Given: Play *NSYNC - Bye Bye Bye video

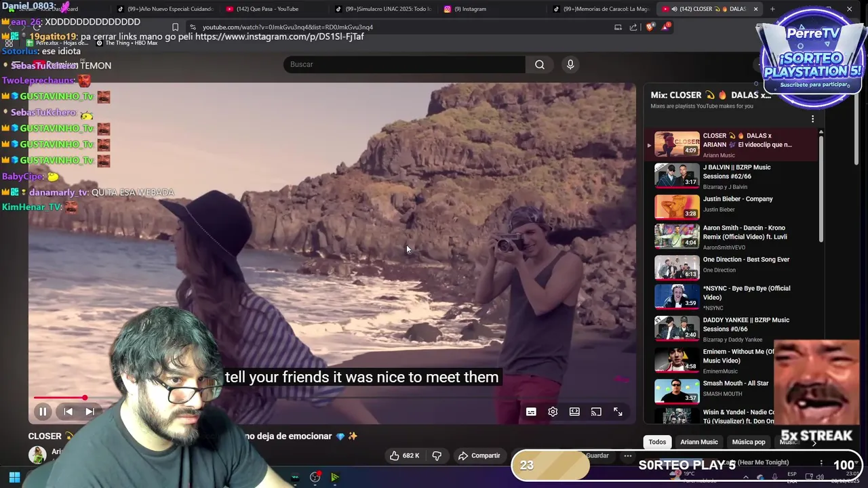Looking at the screenshot, I should [x=732, y=297].
